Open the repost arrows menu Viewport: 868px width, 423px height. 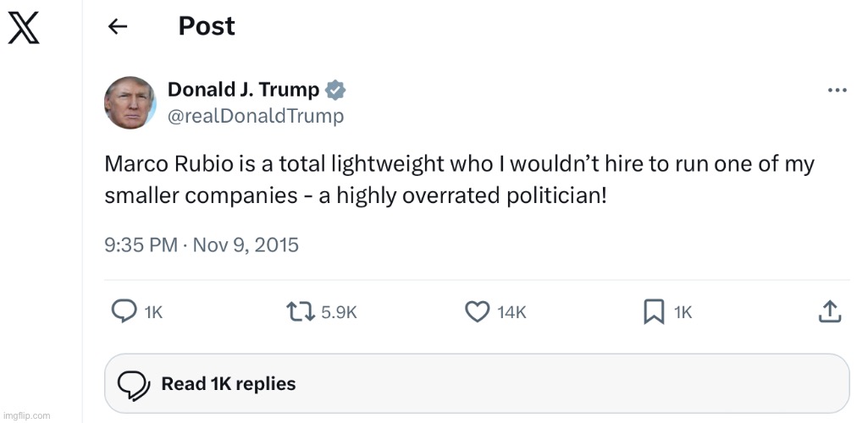[x=301, y=311]
